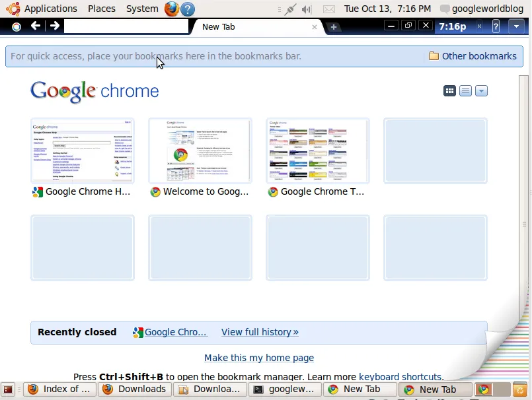Click the trash icon in taskbar
Viewport: 532px width, 400px height.
[519, 389]
